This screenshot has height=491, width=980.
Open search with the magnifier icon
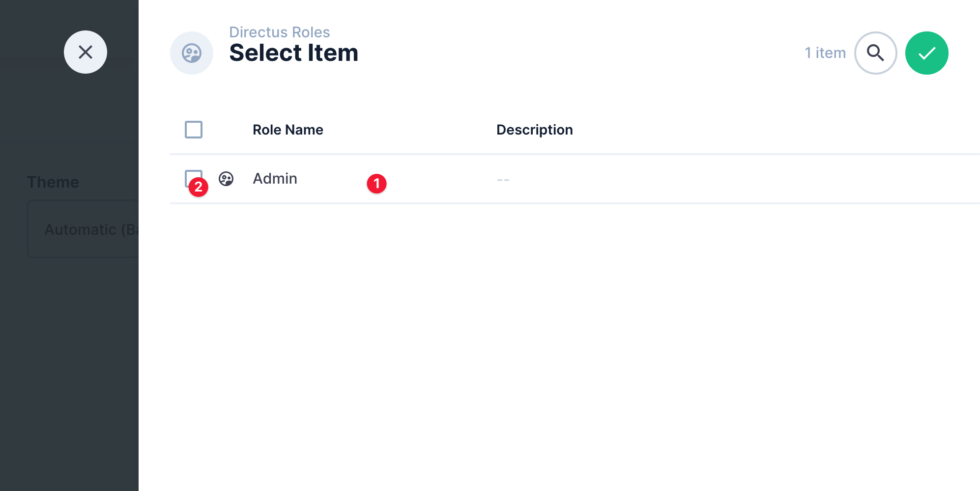click(875, 53)
